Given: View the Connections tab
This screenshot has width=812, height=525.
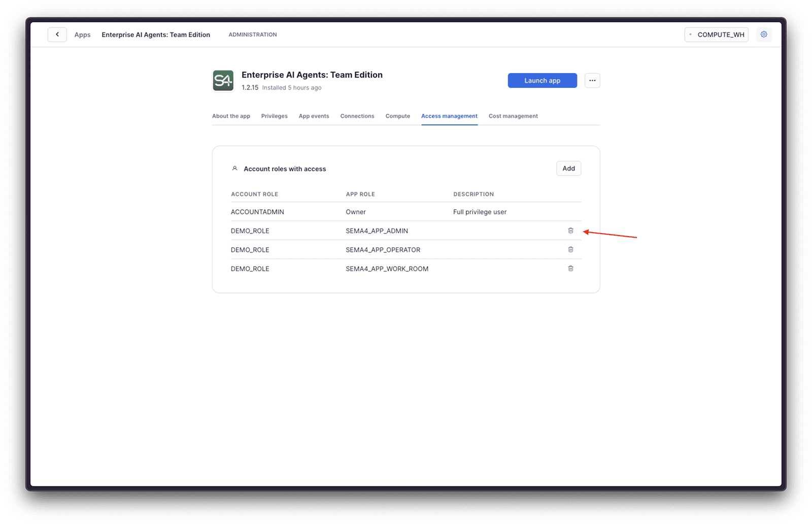Looking at the screenshot, I should coord(357,116).
